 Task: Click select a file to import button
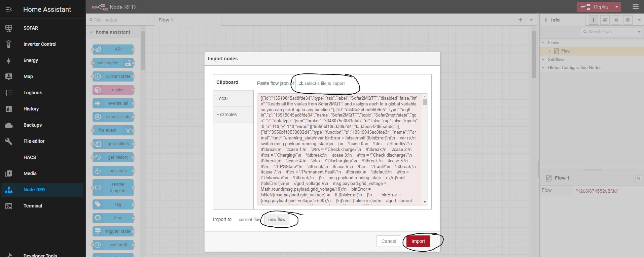(x=322, y=84)
